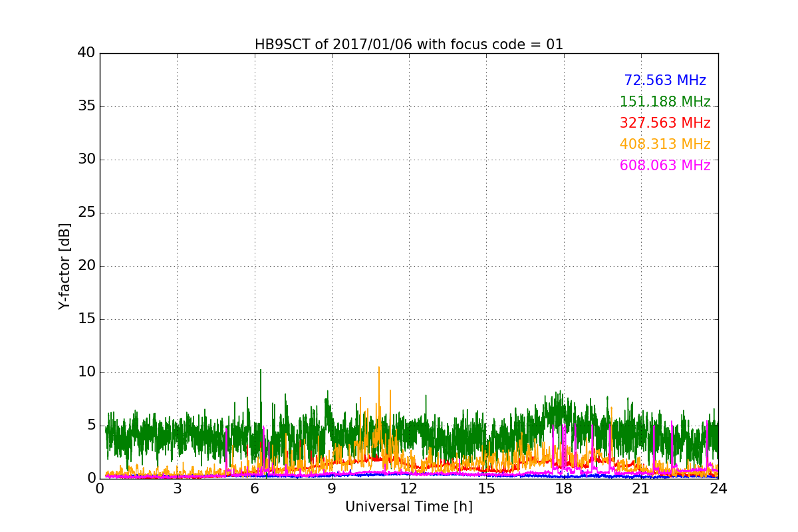Click the y-axis tick label 20
798x532 pixels.
(86, 266)
